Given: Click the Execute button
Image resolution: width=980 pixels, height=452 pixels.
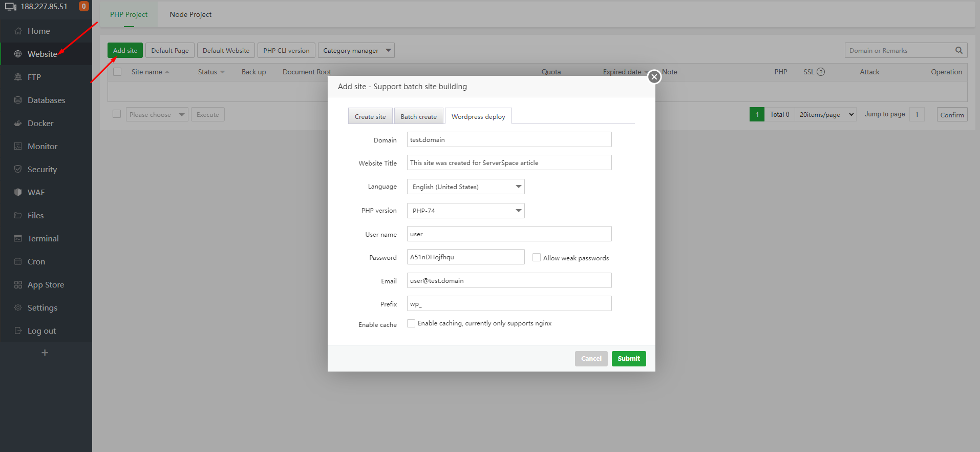Looking at the screenshot, I should [208, 114].
